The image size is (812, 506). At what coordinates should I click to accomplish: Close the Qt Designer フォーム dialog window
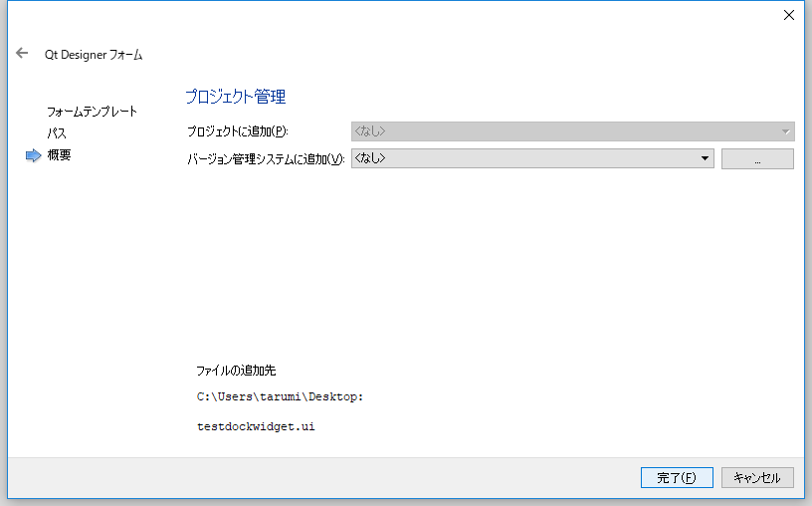789,15
